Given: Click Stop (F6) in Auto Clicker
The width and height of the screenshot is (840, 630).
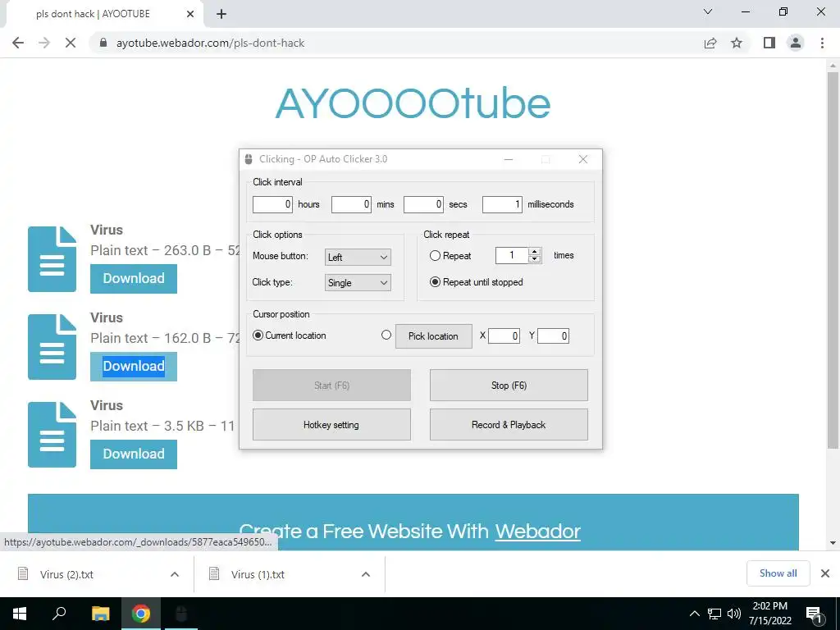Looking at the screenshot, I should [x=509, y=386].
